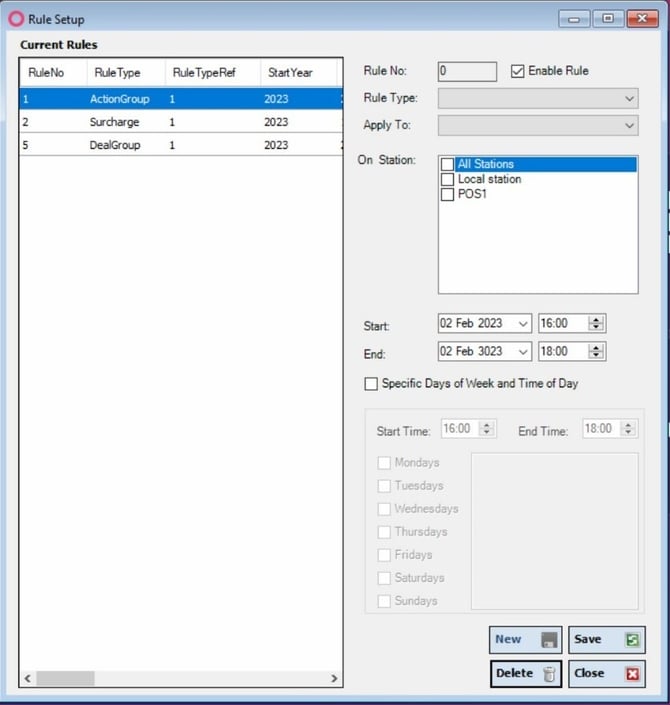Click the floppy disk icon on New button
The image size is (670, 705).
click(549, 639)
